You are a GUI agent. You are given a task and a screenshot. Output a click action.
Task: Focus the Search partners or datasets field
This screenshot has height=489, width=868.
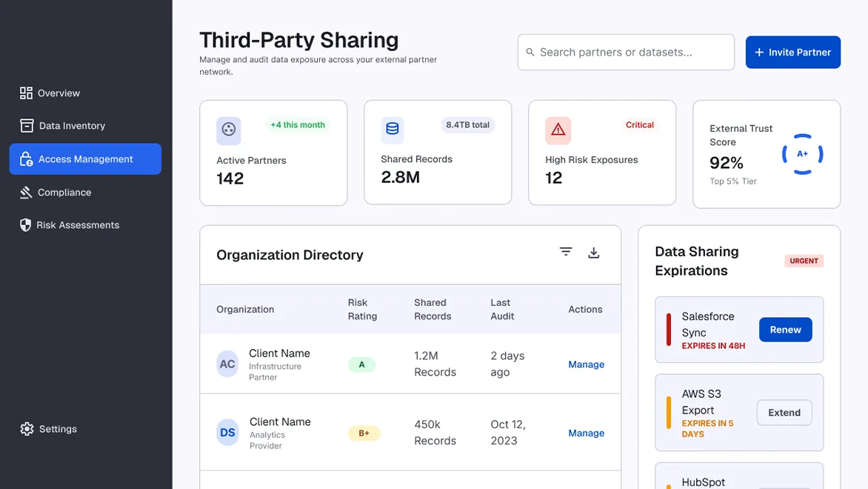[626, 52]
